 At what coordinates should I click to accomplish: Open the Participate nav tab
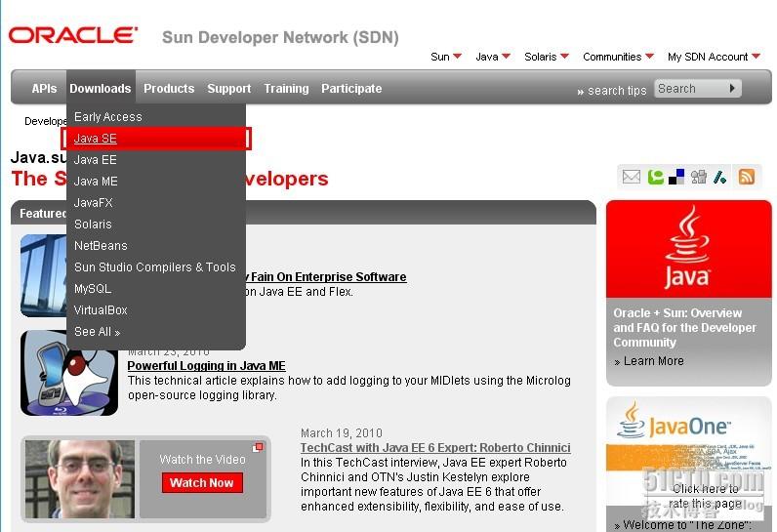351,89
